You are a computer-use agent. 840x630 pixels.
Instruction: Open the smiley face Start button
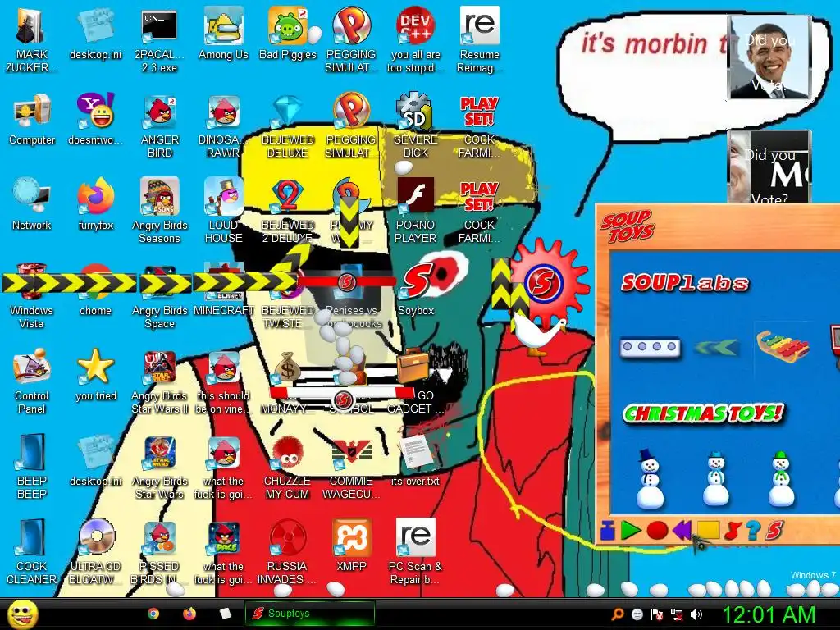click(x=23, y=614)
